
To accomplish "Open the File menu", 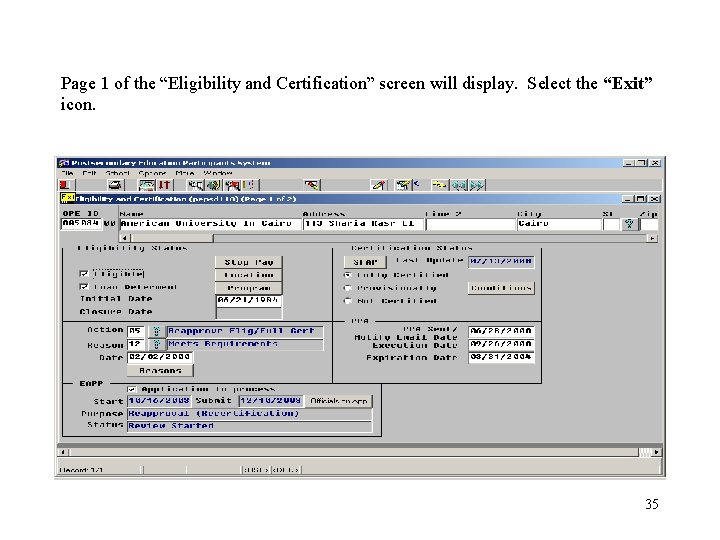I will (67, 173).
